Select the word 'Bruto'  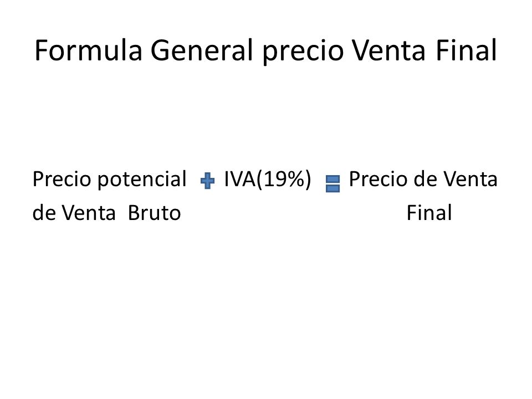coord(155,213)
